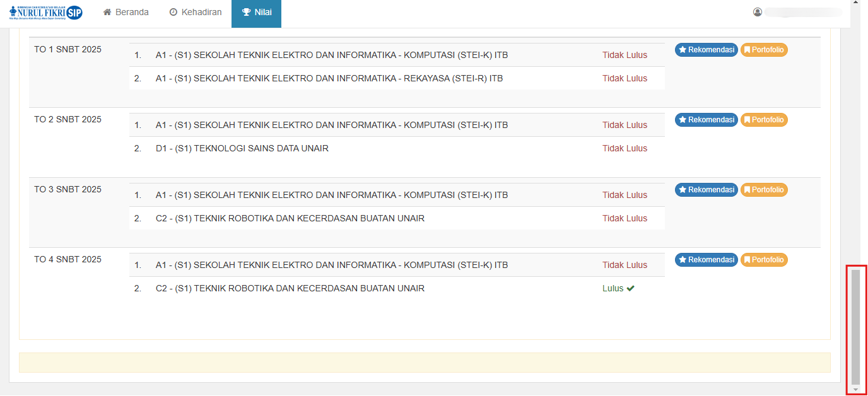
Task: Switch to the Kehadiran tab
Action: (x=196, y=13)
